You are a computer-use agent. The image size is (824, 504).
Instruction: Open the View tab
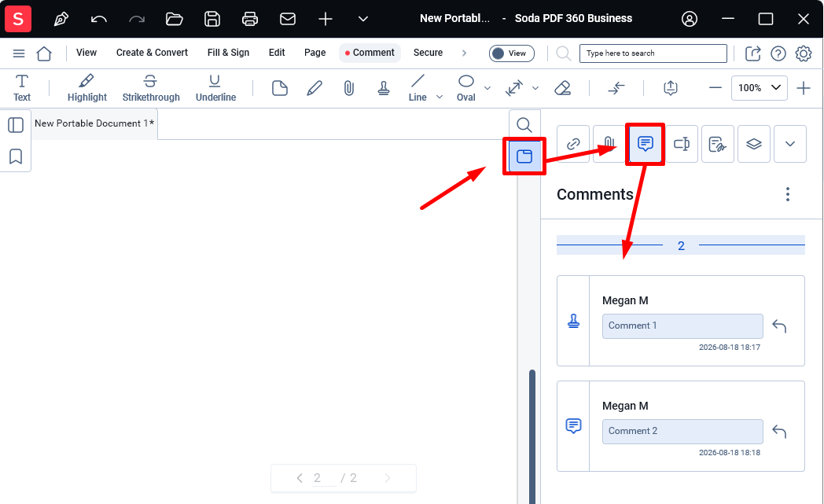[86, 53]
